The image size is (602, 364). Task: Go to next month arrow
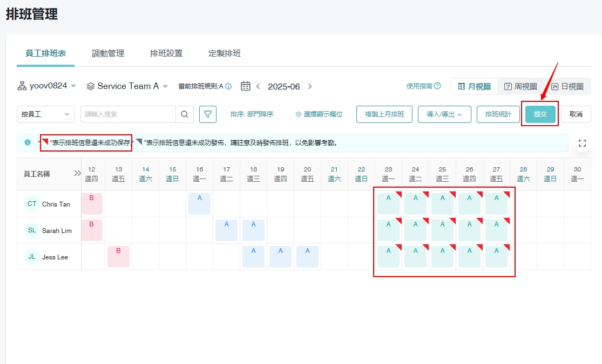point(310,86)
